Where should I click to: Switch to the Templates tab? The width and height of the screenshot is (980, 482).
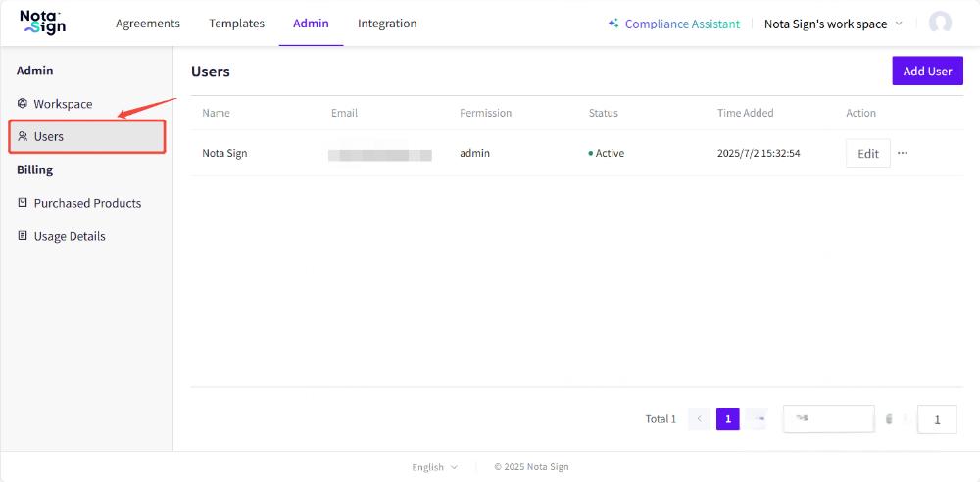[x=236, y=24]
